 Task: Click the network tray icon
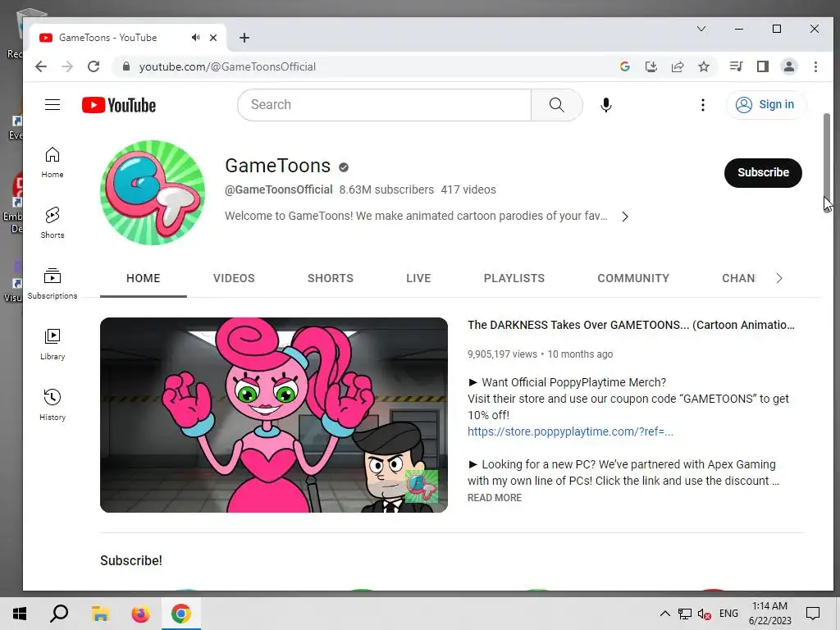coord(685,614)
